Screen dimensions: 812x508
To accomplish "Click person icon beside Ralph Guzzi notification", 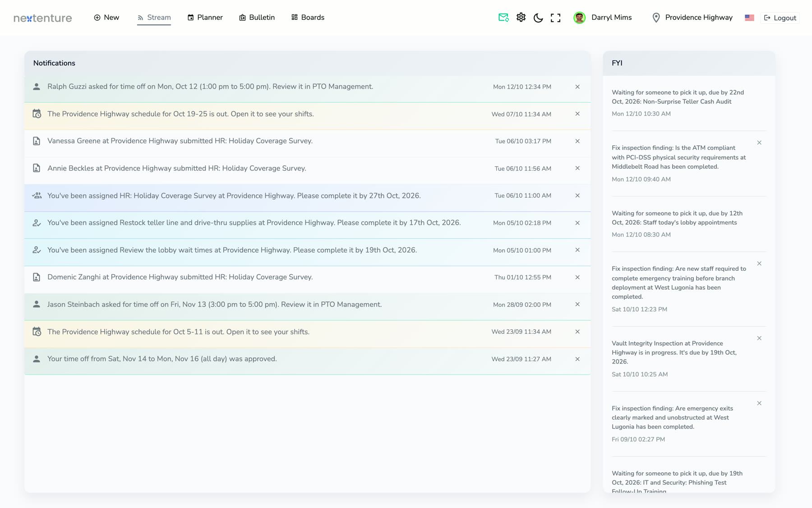I will click(x=37, y=87).
